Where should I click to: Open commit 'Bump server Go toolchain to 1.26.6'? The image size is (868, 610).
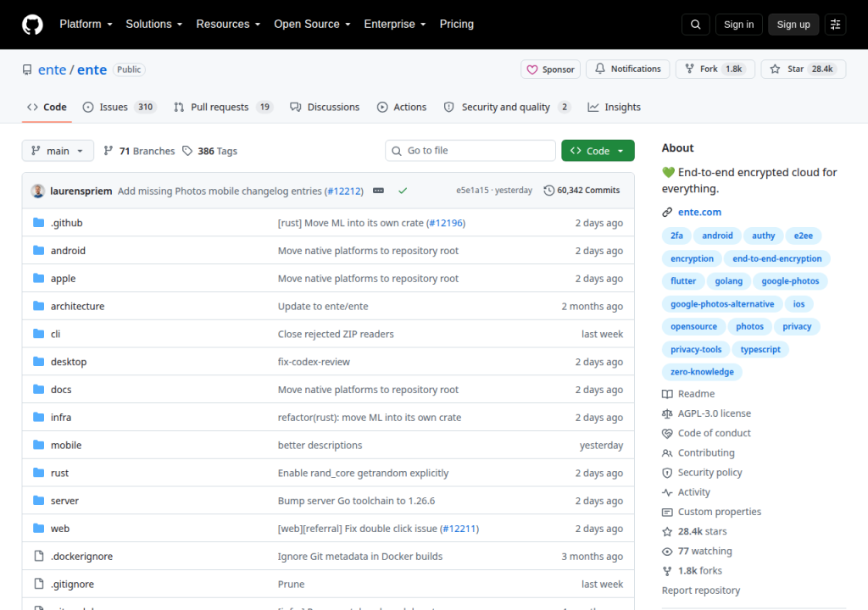click(356, 501)
